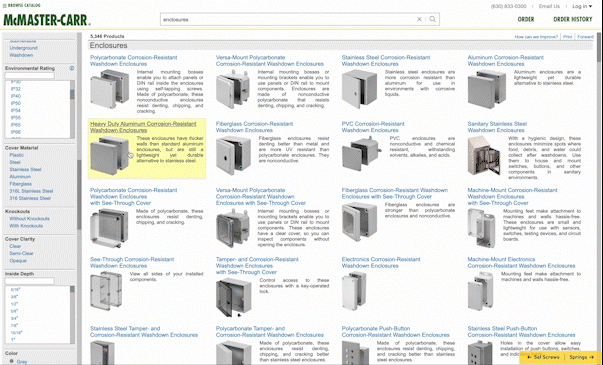The image size is (603, 365).
Task: Click the Email Us link
Action: point(549,6)
